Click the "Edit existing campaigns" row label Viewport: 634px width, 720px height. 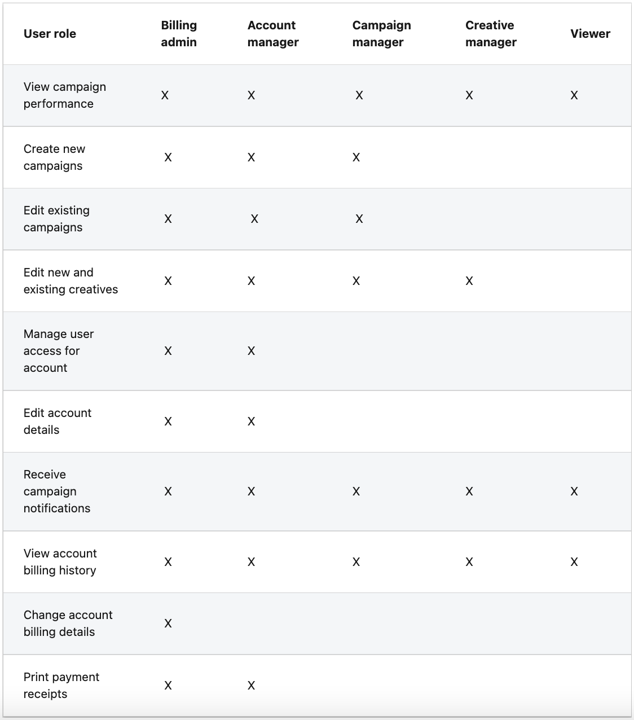point(56,219)
